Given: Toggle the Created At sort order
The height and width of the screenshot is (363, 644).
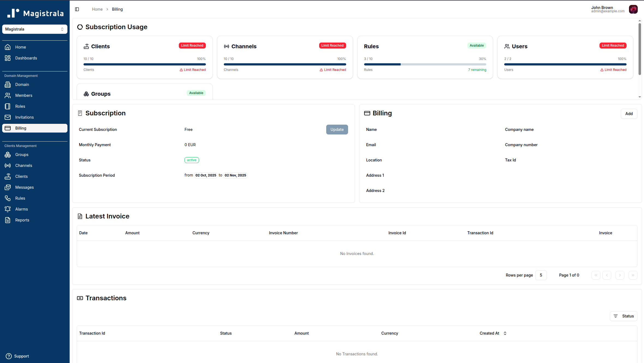Looking at the screenshot, I should (x=505, y=333).
